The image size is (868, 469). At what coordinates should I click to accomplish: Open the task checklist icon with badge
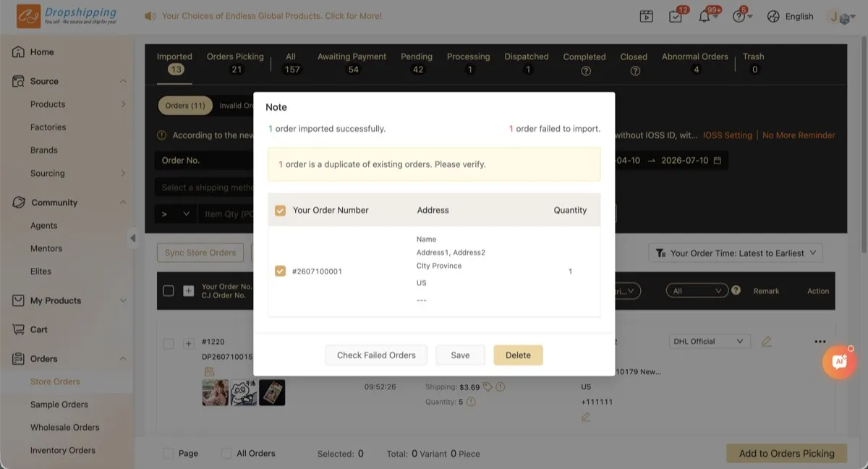675,16
